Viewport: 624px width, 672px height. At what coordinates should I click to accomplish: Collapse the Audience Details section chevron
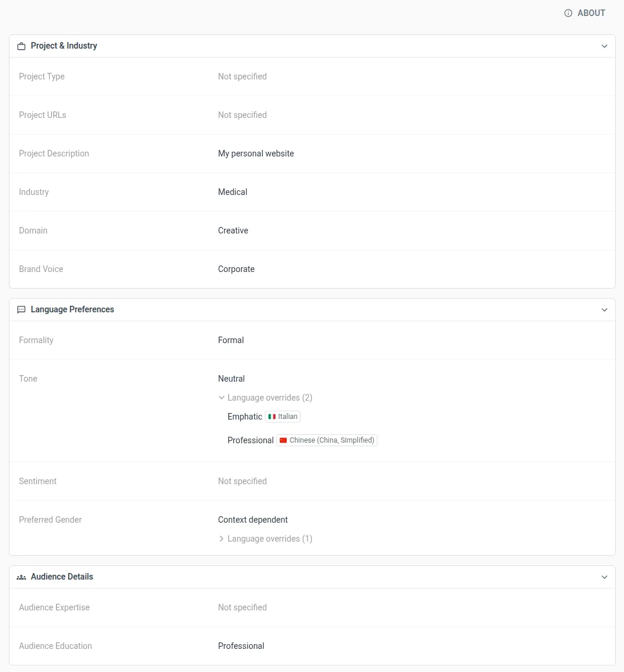604,577
